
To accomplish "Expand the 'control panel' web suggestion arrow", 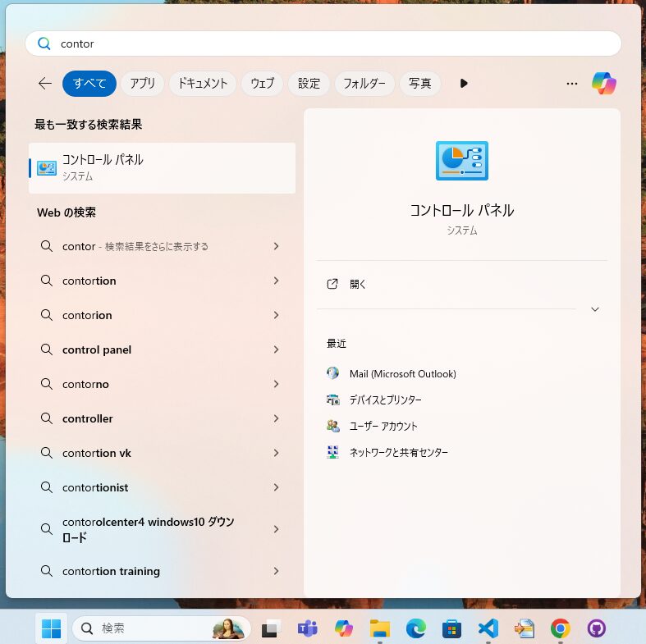I will 276,349.
